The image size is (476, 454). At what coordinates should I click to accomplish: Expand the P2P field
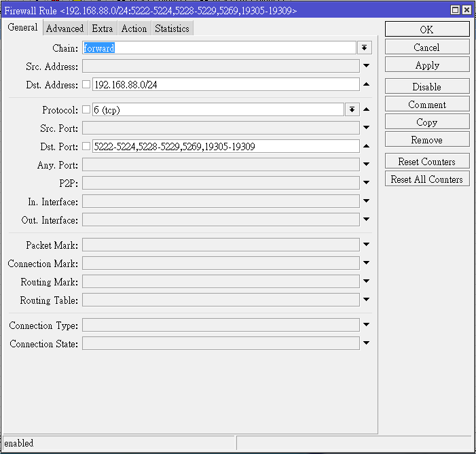click(x=367, y=183)
